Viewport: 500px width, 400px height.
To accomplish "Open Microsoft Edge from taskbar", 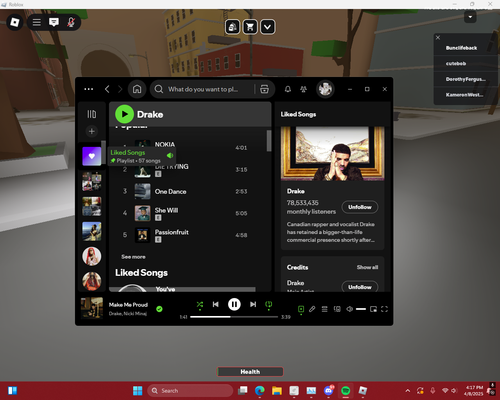I will (x=260, y=391).
